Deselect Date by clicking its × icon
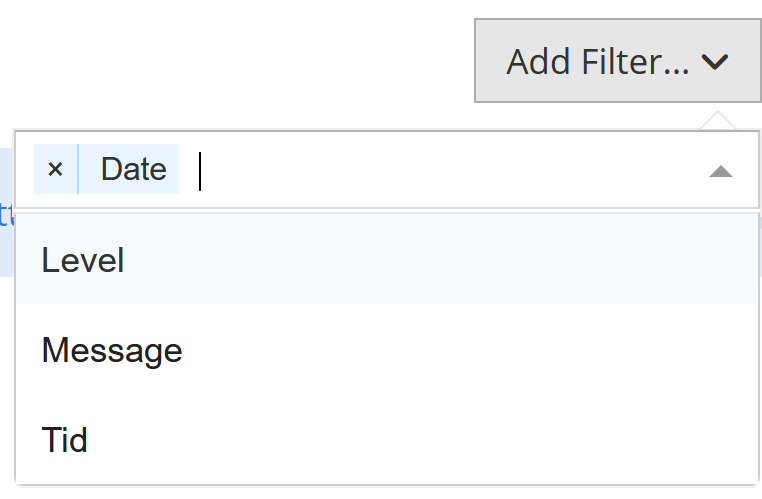762x499 pixels. [55, 169]
